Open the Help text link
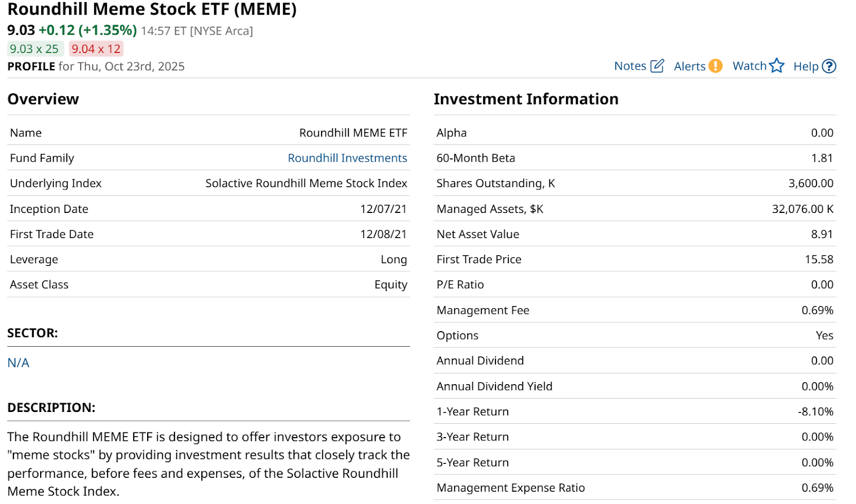The image size is (856, 504). pyautogui.click(x=806, y=66)
